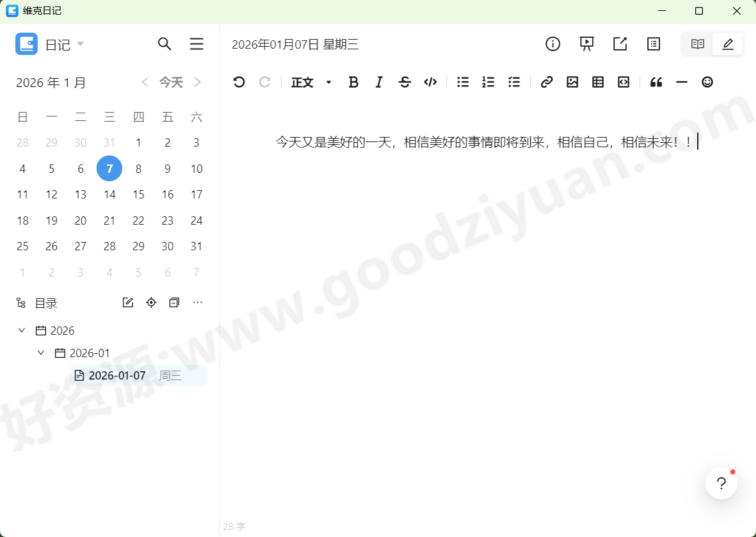Image resolution: width=756 pixels, height=537 pixels.
Task: Insert an inline code snippet
Action: [430, 82]
